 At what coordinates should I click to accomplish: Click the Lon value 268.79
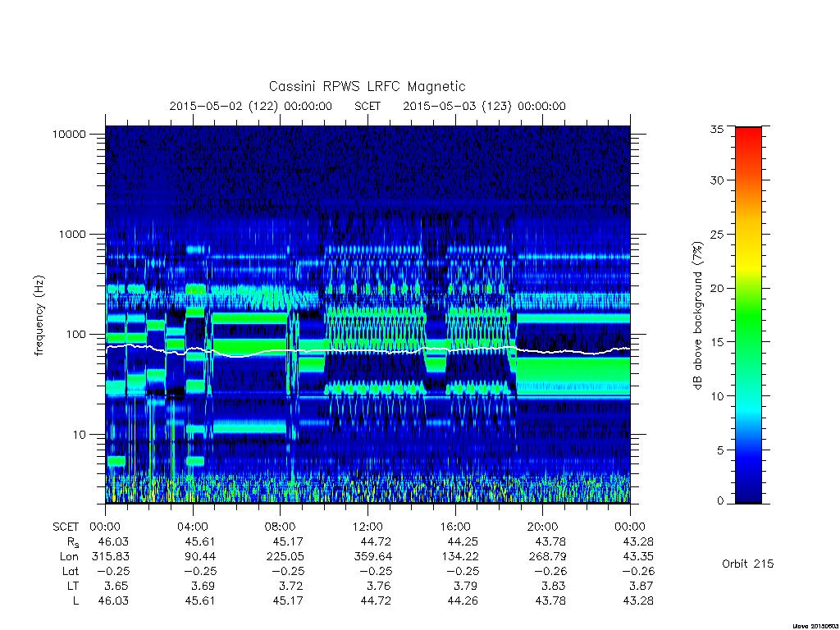pyautogui.click(x=547, y=557)
